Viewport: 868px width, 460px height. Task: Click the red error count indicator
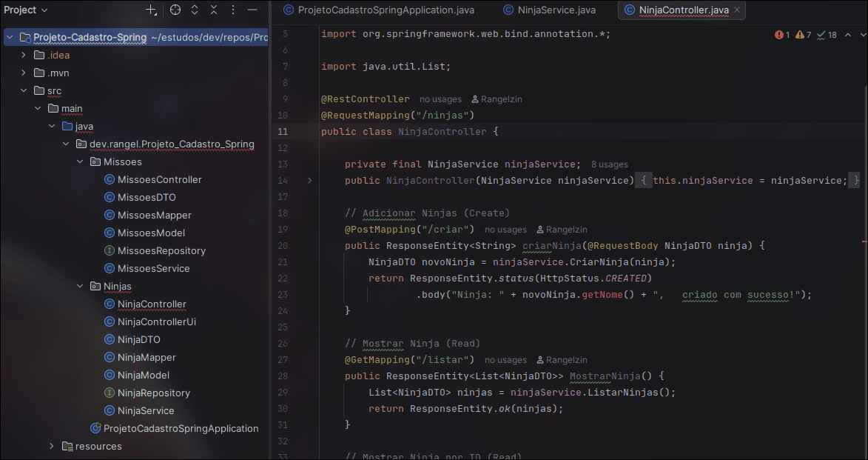pos(782,35)
